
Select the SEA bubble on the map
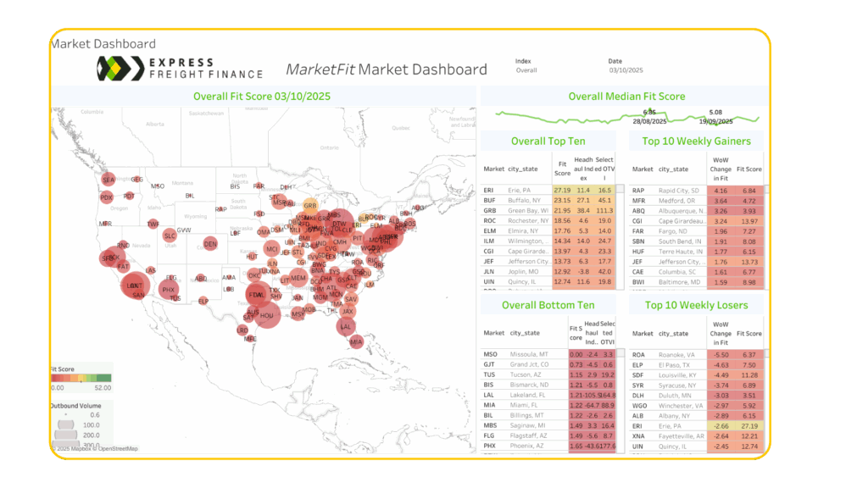pyautogui.click(x=108, y=180)
